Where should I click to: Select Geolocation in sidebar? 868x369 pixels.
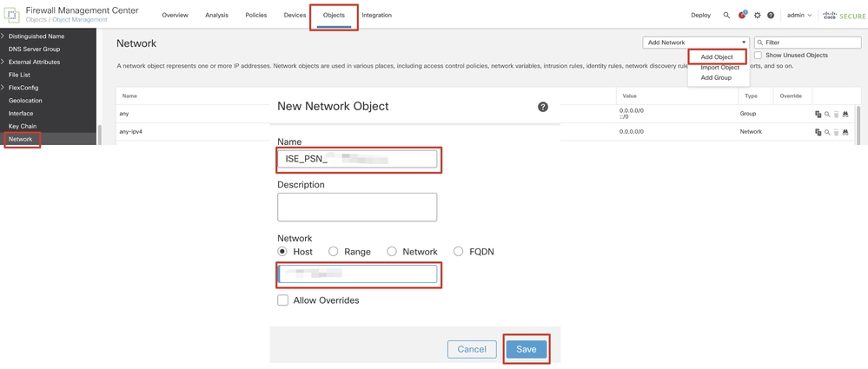pyautogui.click(x=25, y=101)
